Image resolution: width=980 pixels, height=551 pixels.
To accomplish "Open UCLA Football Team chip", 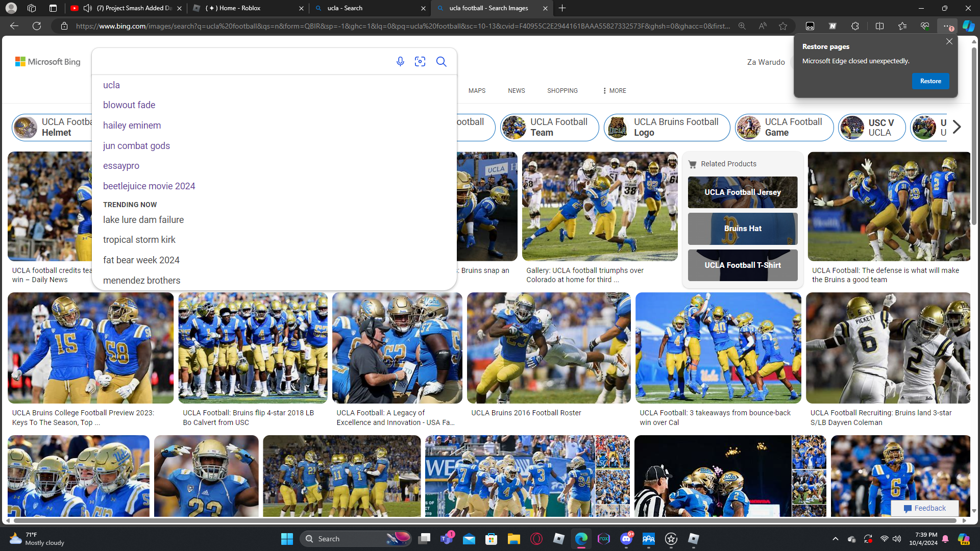I will 550,127.
